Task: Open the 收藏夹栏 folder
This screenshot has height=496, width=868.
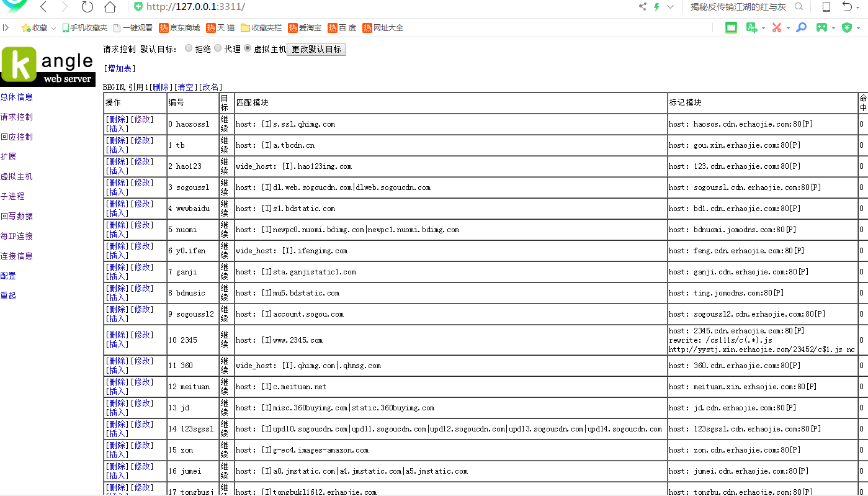Action: (x=261, y=28)
